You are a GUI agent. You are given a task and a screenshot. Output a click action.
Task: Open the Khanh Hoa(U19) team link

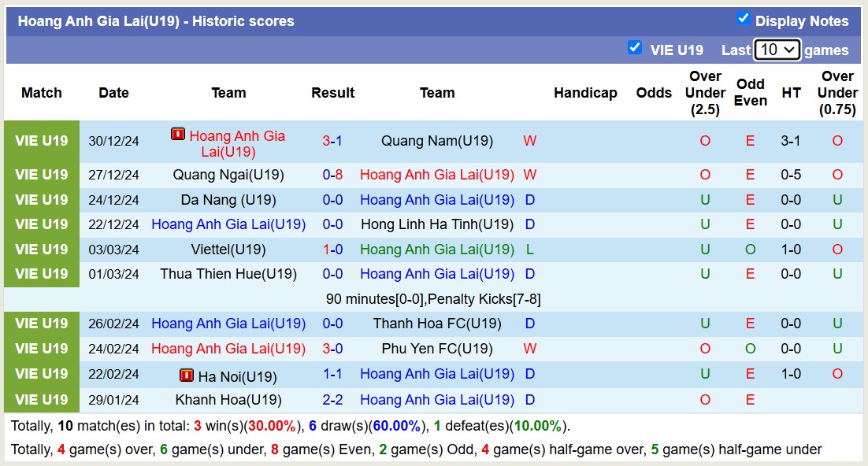pyautogui.click(x=228, y=400)
